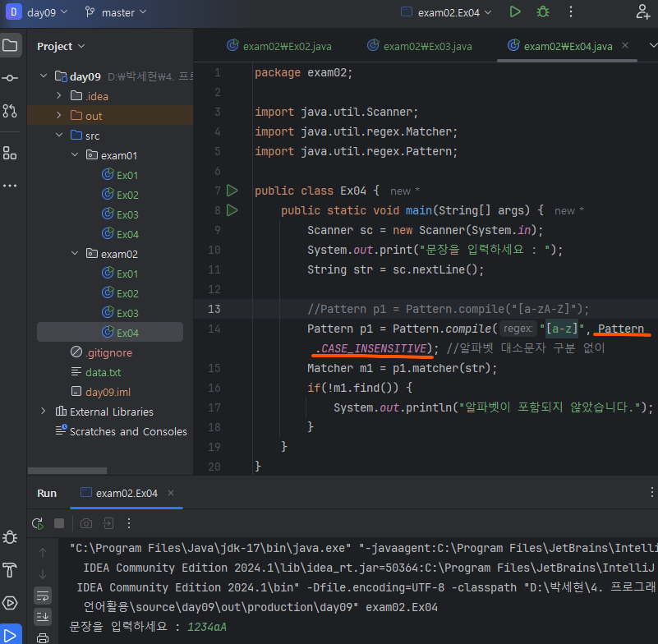Image resolution: width=658 pixels, height=644 pixels.
Task: Toggle soft-wrap in the console
Action: [43, 596]
